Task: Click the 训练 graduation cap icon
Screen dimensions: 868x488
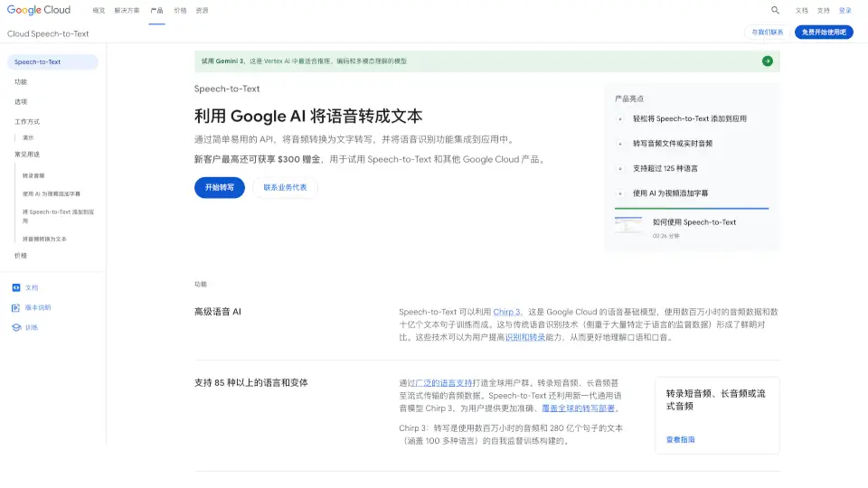Action: (x=16, y=327)
